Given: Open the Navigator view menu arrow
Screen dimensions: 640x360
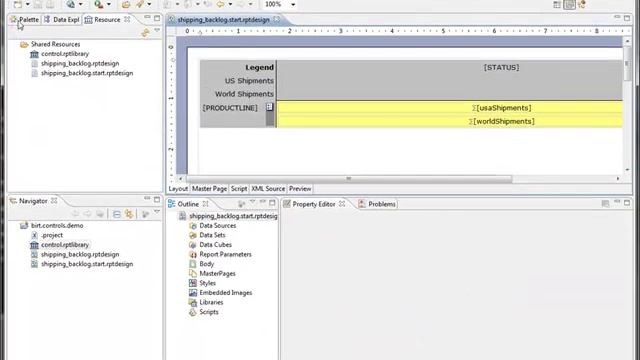Looking at the screenshot, I should pyautogui.click(x=157, y=212).
